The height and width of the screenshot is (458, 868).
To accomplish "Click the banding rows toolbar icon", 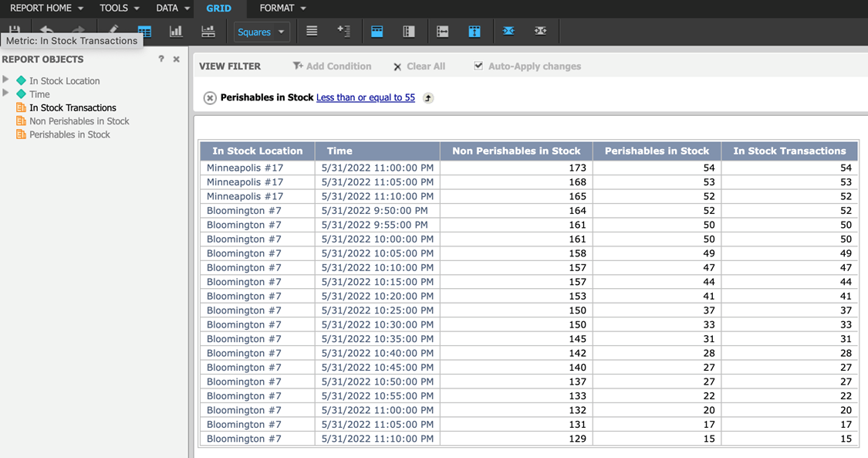I will (x=312, y=32).
